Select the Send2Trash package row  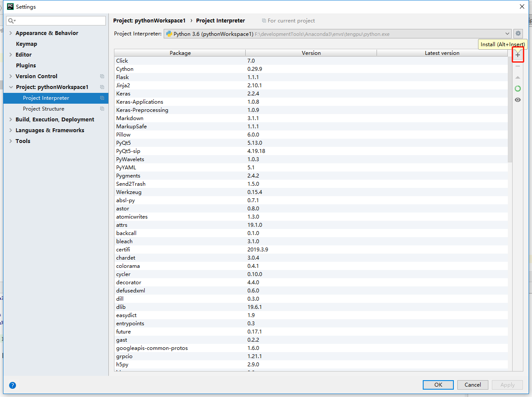coord(311,184)
